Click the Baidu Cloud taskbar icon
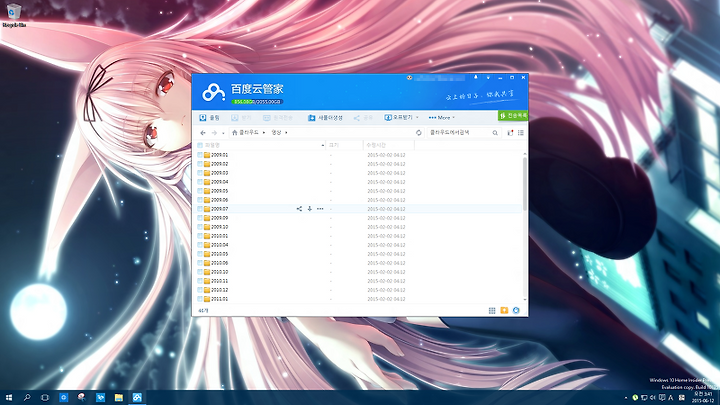Screen dimensions: 720x405 (137, 398)
